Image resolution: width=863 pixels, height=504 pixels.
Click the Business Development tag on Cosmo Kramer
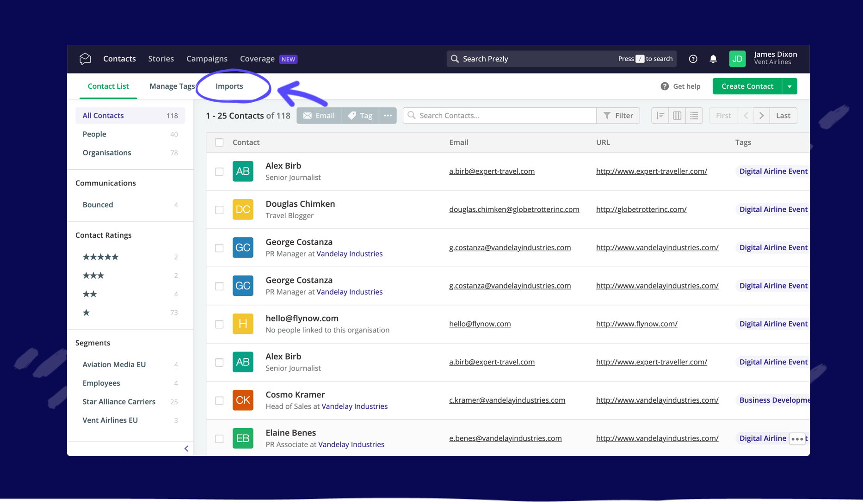[773, 400]
